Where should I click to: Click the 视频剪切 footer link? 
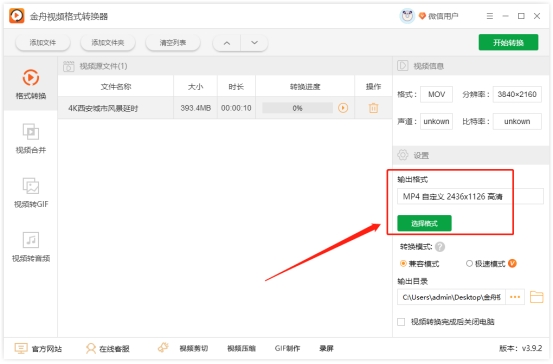click(194, 348)
